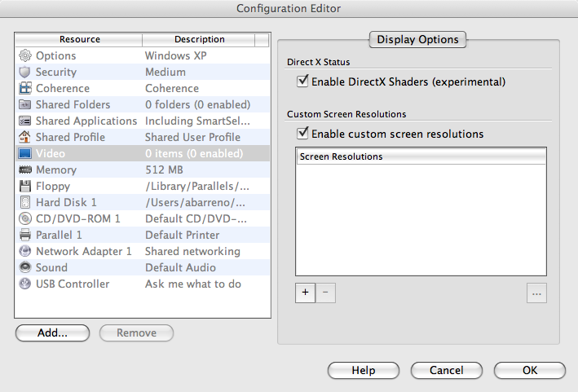The width and height of the screenshot is (578, 392).
Task: Click the Floppy disk icon
Action: [x=24, y=186]
